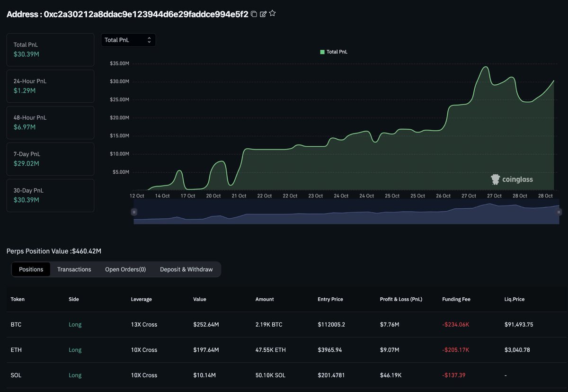Favorite this address with the star icon
The width and height of the screenshot is (568, 392).
coord(272,14)
